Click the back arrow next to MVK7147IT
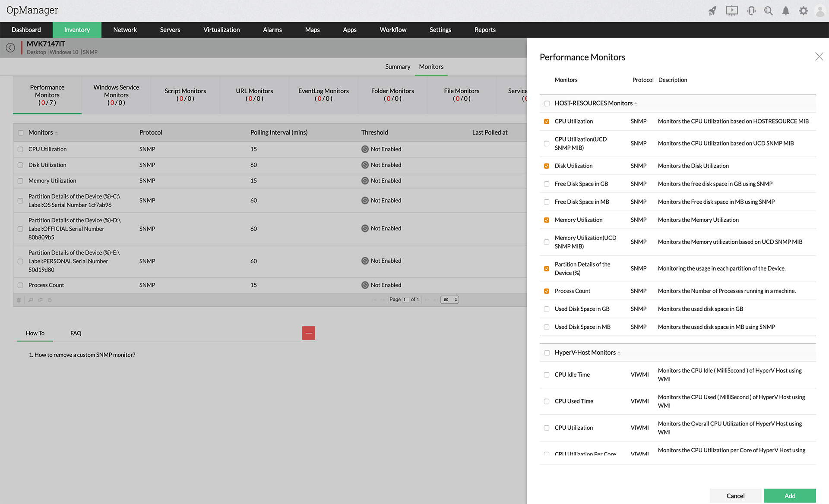 pos(10,47)
